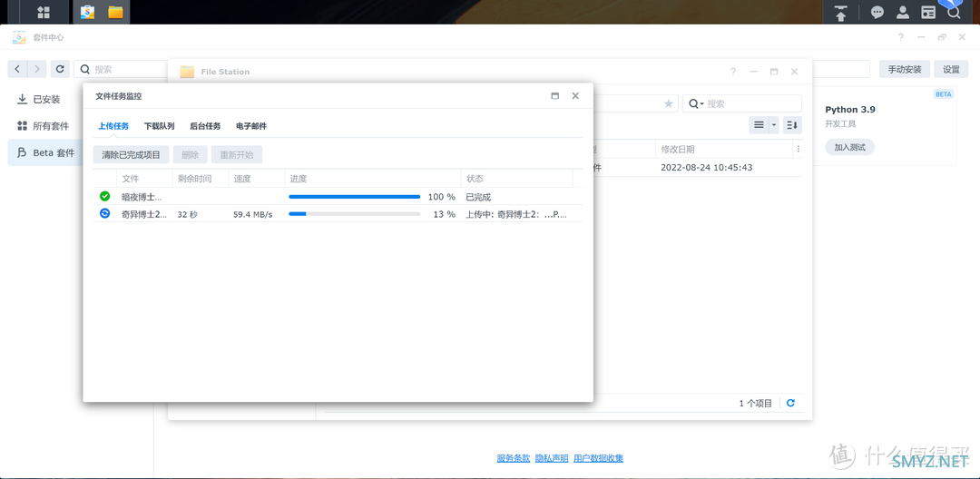The height and width of the screenshot is (479, 980).
Task: Open the upload queue tray icon
Action: [841, 12]
